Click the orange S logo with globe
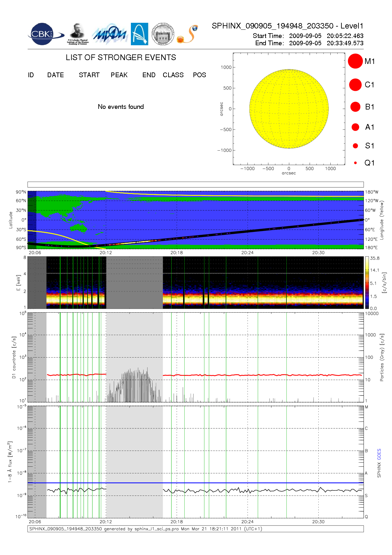The image size is (392, 555). pyautogui.click(x=187, y=34)
